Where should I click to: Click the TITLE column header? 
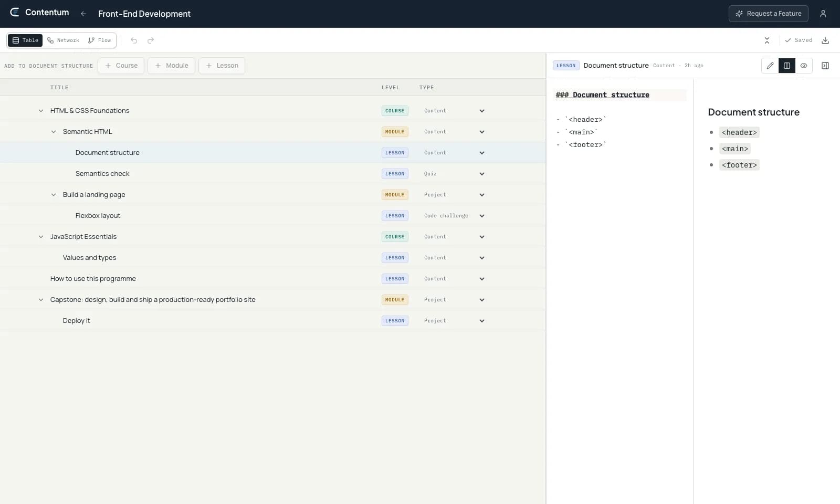(x=59, y=88)
